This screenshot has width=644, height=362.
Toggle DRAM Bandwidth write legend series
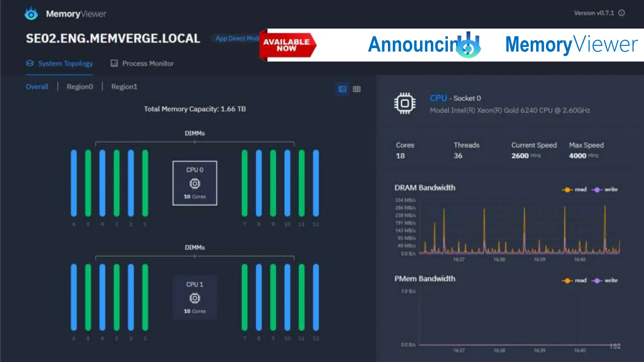(604, 189)
